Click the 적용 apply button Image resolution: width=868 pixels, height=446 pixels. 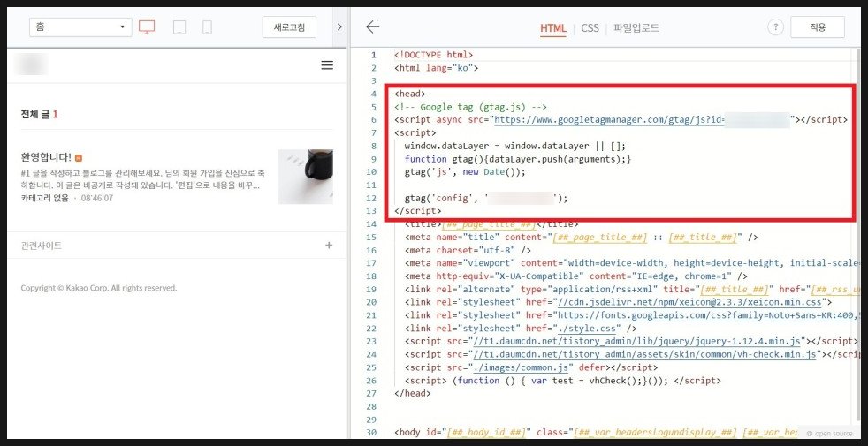818,27
